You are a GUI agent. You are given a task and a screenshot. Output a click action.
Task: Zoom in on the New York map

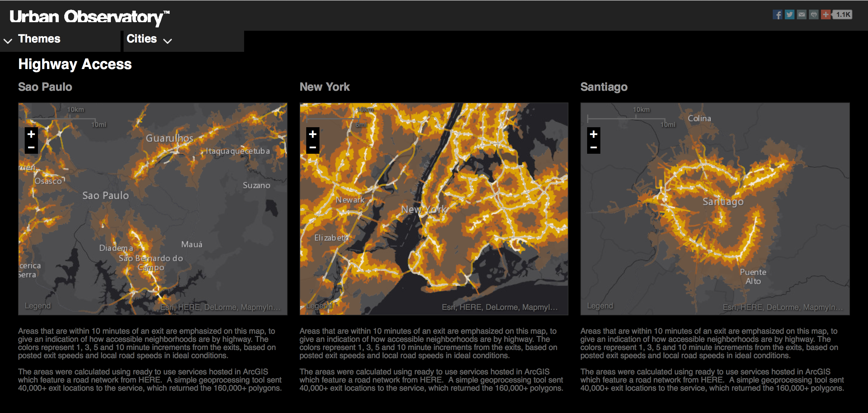[x=313, y=134]
